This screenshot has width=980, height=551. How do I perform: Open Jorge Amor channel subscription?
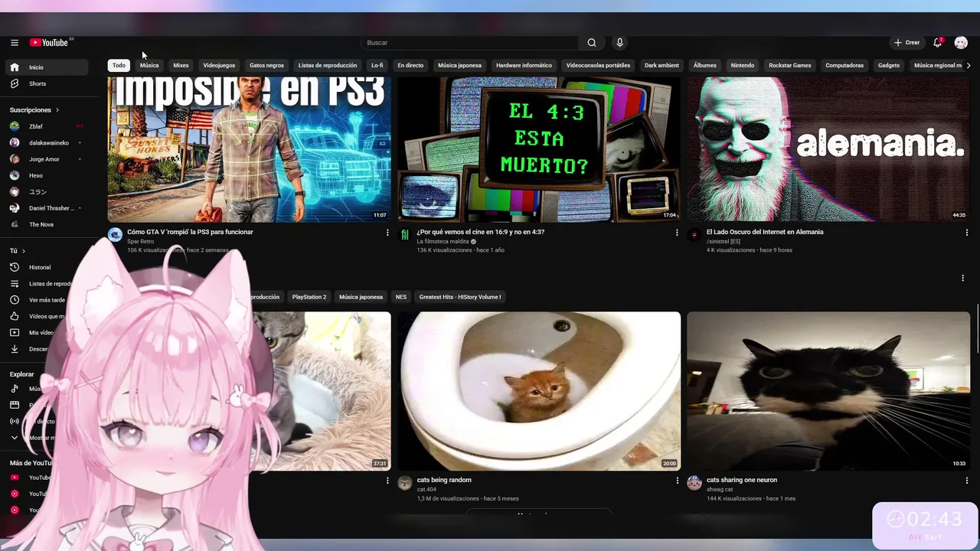pos(46,159)
